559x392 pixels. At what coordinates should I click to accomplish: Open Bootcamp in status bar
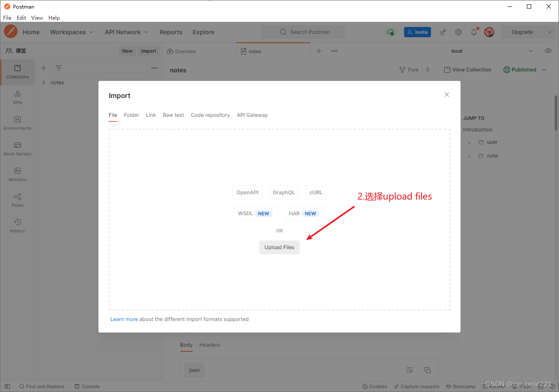click(461, 386)
